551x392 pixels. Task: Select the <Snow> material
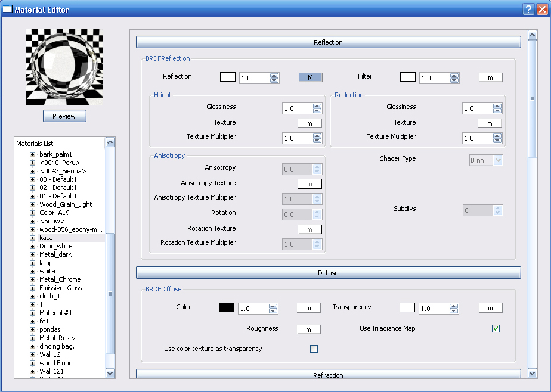pos(52,221)
